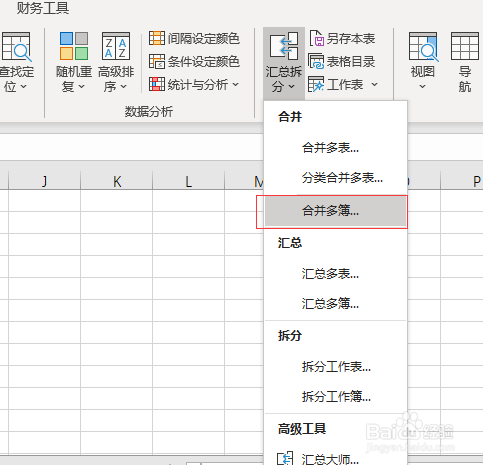The width and height of the screenshot is (483, 465).
Task: Click the 视图 magnifier table icon
Action: 423,47
